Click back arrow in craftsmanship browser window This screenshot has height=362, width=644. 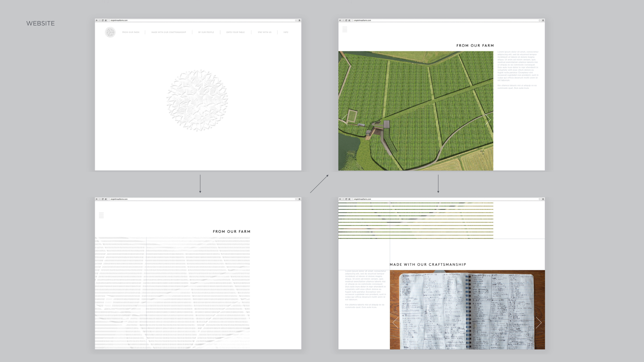340,199
